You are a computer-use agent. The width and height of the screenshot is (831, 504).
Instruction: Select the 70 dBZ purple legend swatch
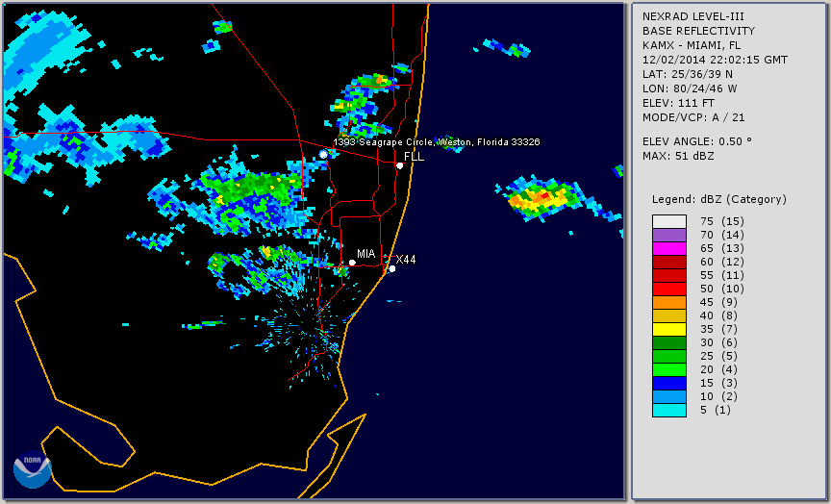[669, 235]
